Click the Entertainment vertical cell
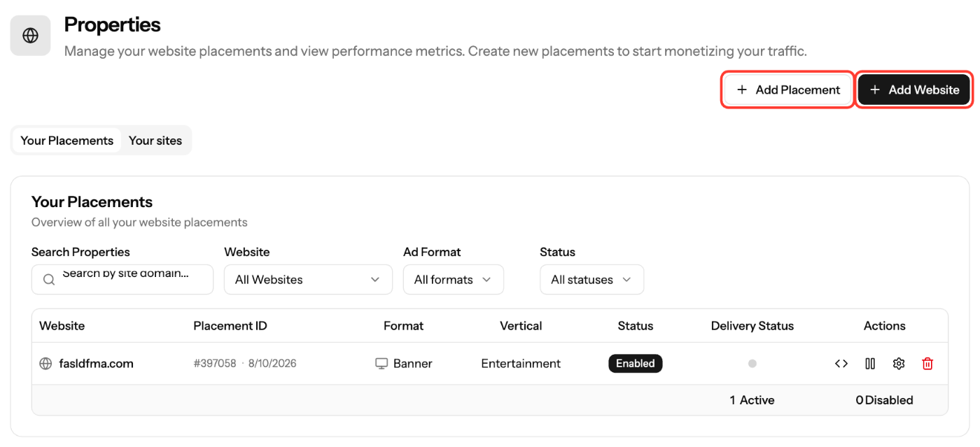This screenshot has width=980, height=447. (x=521, y=364)
